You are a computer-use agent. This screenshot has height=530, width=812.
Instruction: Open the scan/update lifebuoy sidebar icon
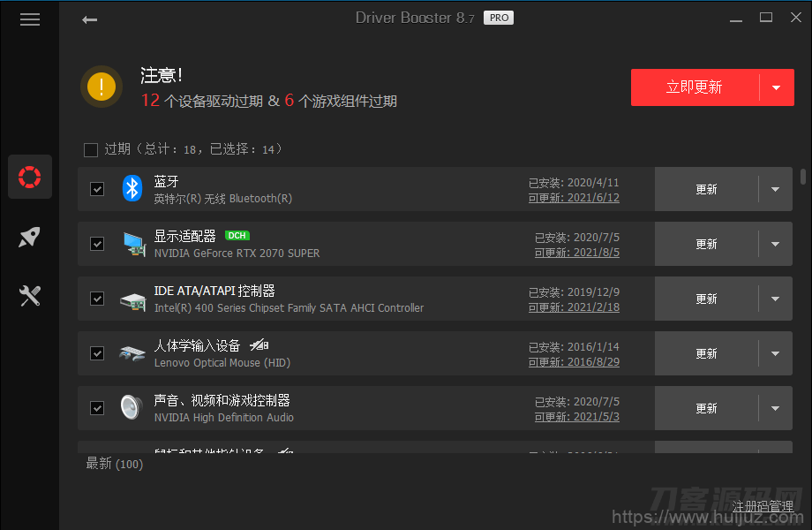coord(29,177)
